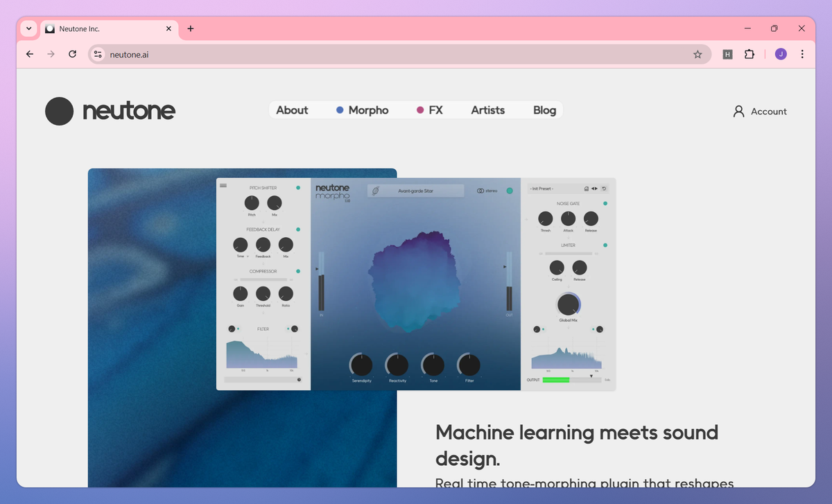832x504 pixels.
Task: Close the Neutone Inc. tab
Action: coord(169,28)
